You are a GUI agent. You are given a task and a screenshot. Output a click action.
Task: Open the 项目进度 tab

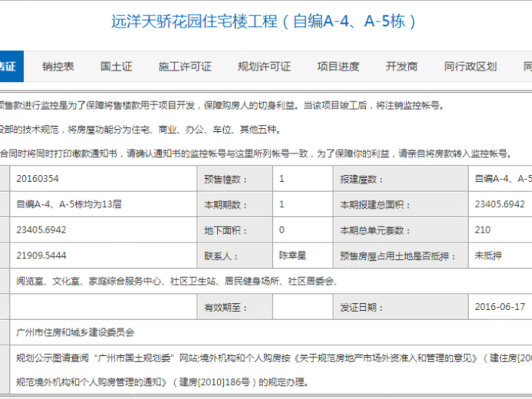[338, 66]
